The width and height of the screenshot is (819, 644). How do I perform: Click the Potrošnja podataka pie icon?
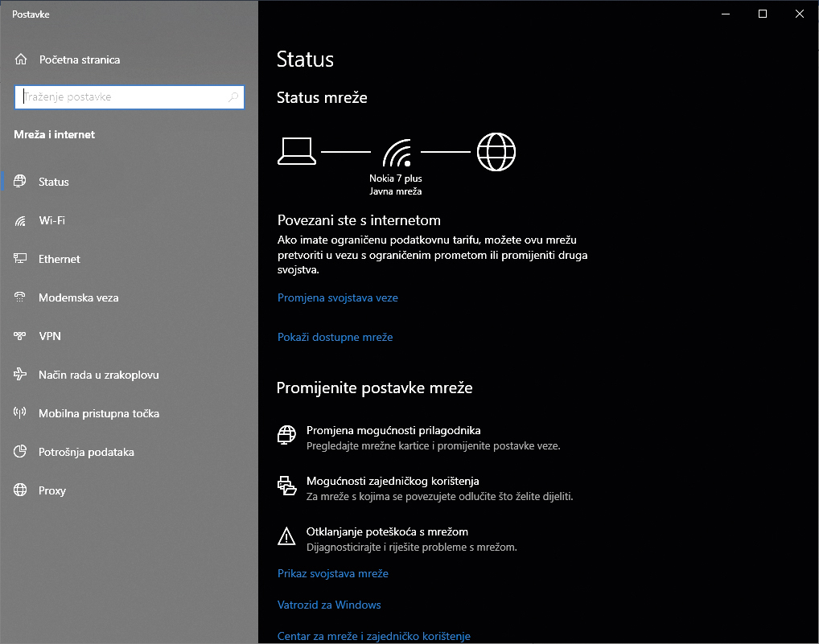pyautogui.click(x=21, y=452)
